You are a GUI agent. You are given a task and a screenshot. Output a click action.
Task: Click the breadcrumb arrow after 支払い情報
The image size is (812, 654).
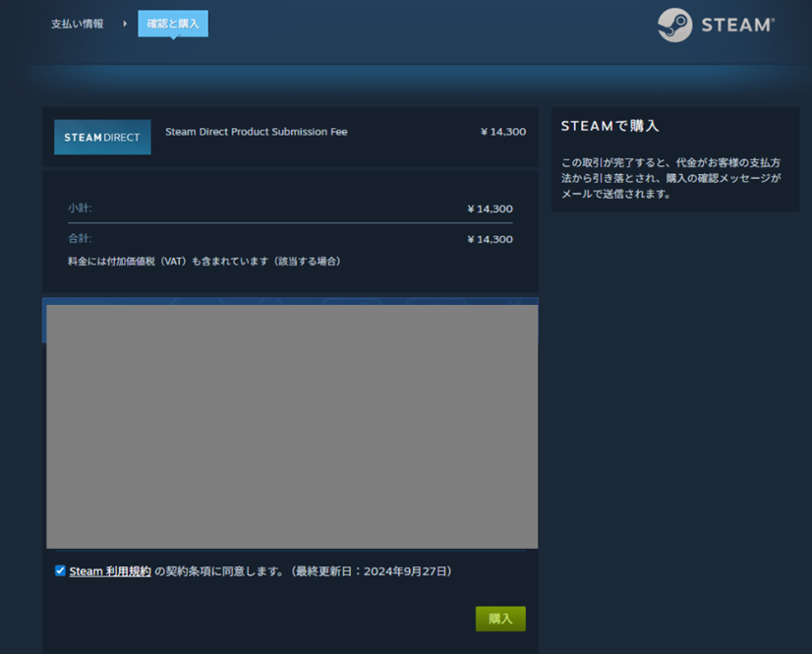(x=125, y=24)
